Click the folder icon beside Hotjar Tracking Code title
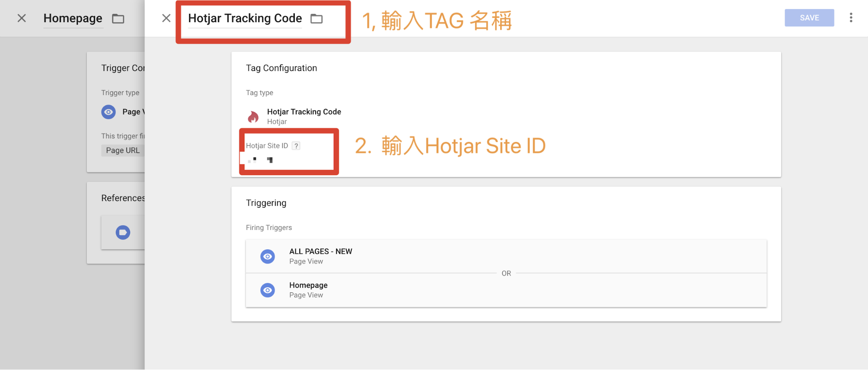868x370 pixels. click(x=317, y=19)
